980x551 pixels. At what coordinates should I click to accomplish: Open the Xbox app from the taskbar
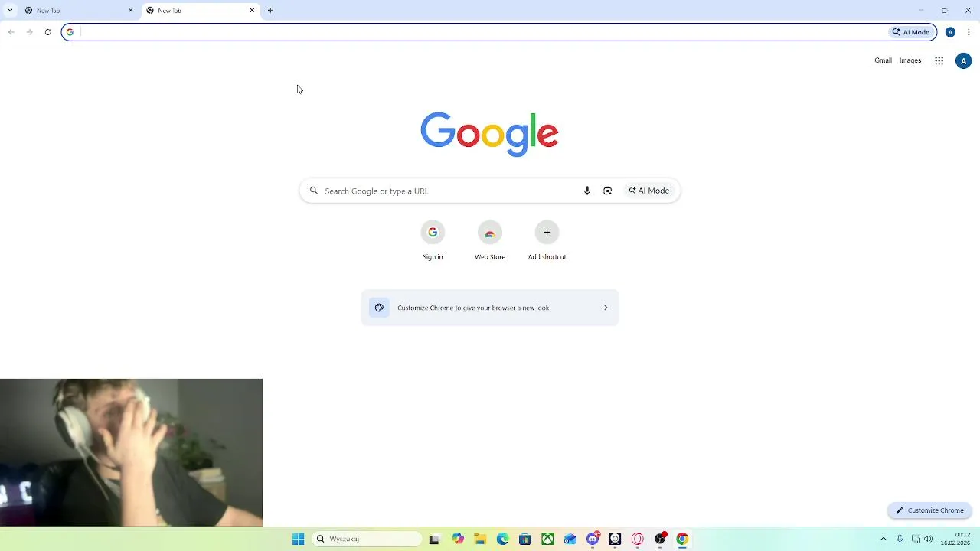click(547, 539)
